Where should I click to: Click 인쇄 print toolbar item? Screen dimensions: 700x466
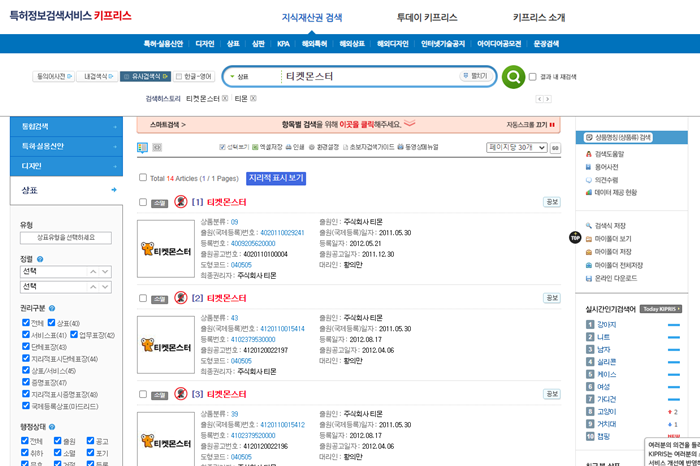[x=295, y=147]
